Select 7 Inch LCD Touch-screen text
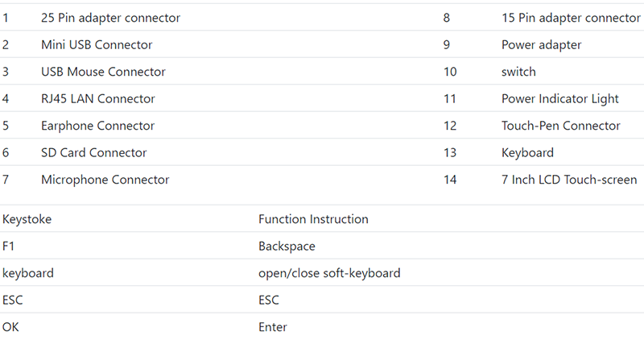Screen dimensions: 644x340 [x=569, y=180]
